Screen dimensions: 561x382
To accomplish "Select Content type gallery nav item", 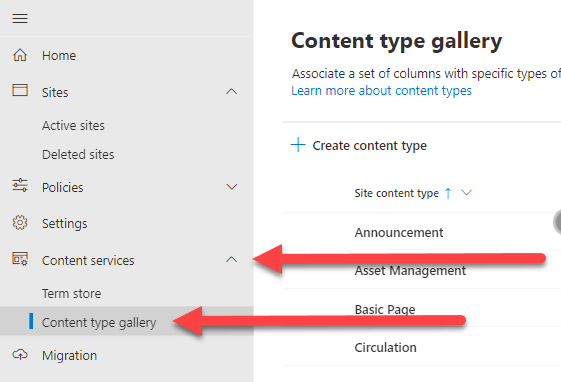I will (x=127, y=321).
